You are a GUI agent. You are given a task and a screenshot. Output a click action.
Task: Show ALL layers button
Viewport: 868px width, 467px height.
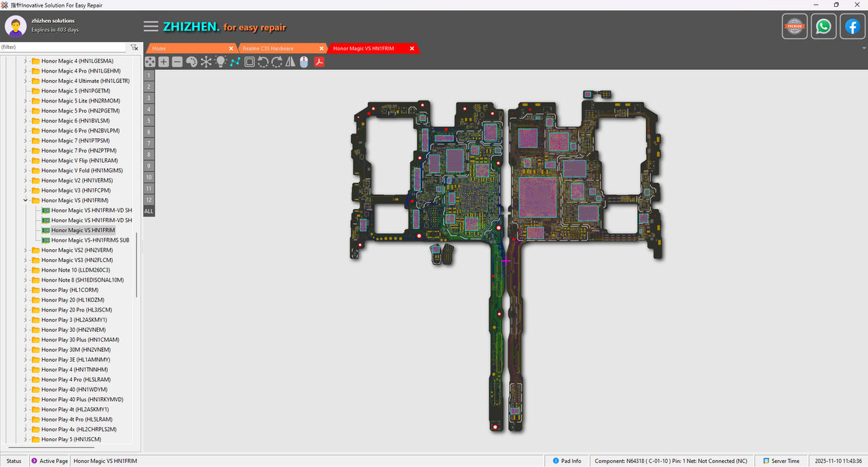tap(149, 211)
